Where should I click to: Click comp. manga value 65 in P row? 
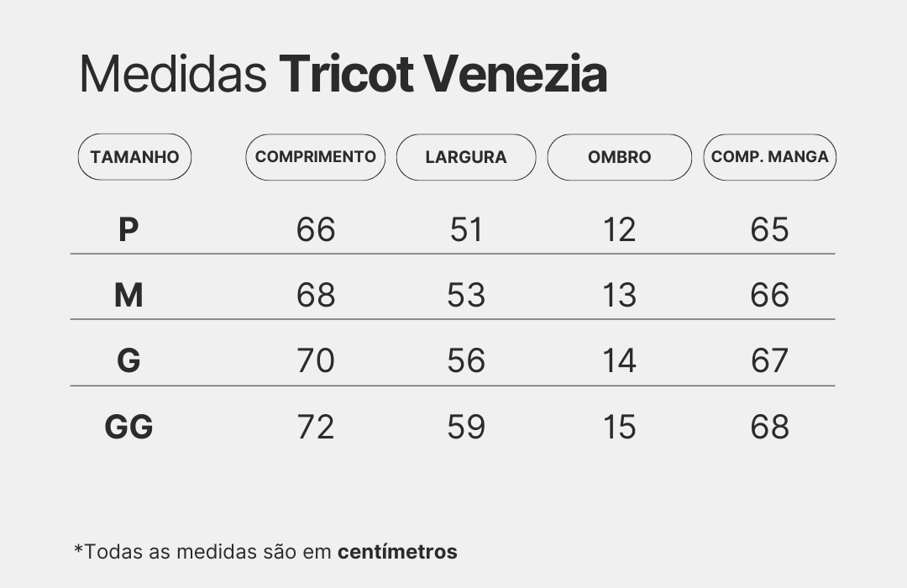coord(769,229)
